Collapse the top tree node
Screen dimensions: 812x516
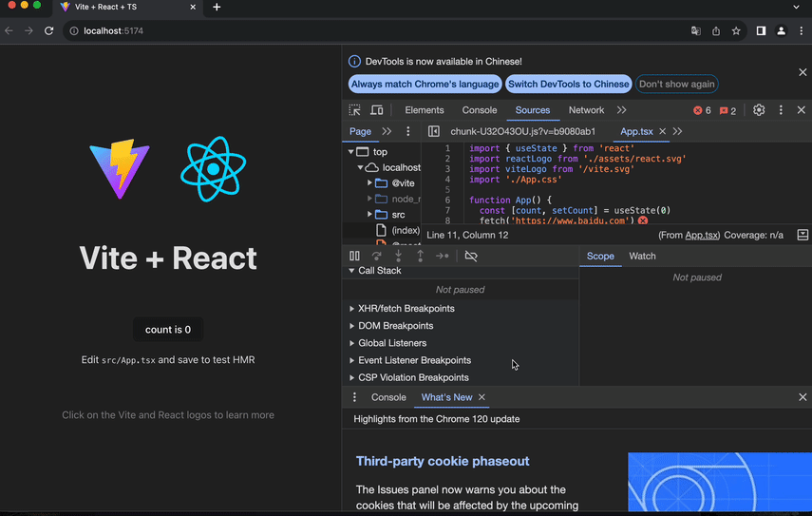point(350,152)
